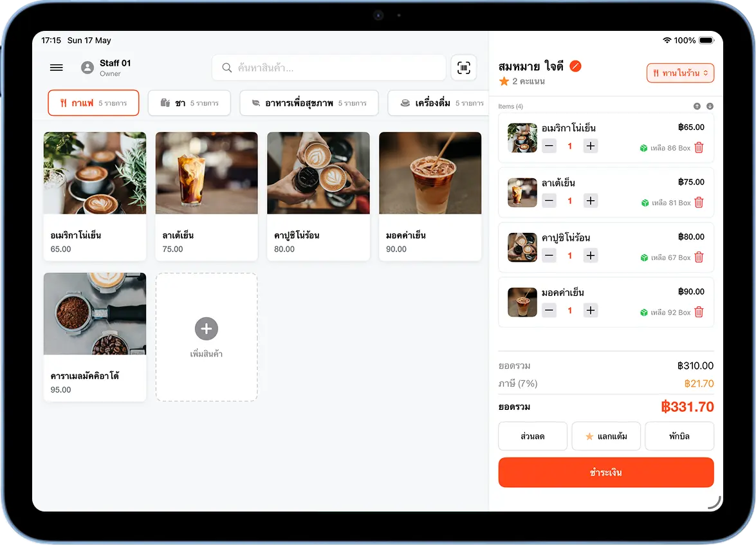Click cart thumbnail of ลาเต้เย็น
The width and height of the screenshot is (756, 545).
tap(522, 192)
